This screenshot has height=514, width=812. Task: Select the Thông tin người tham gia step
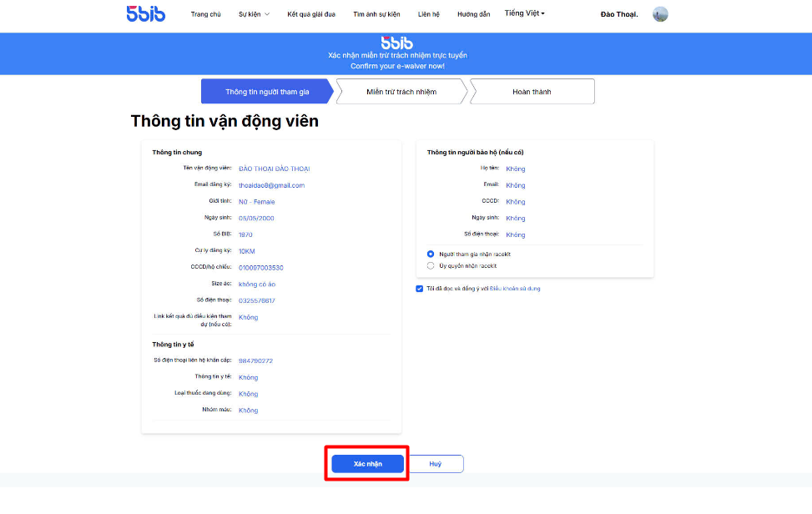(x=267, y=92)
